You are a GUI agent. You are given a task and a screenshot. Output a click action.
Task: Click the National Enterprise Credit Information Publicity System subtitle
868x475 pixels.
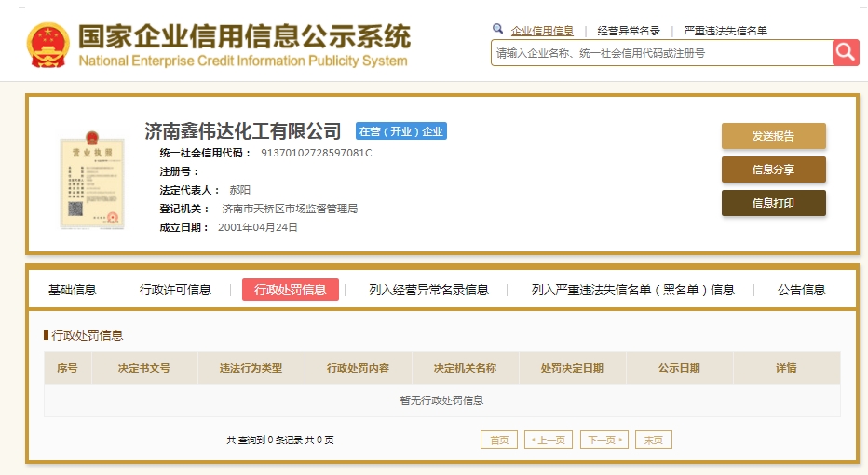[x=243, y=61]
